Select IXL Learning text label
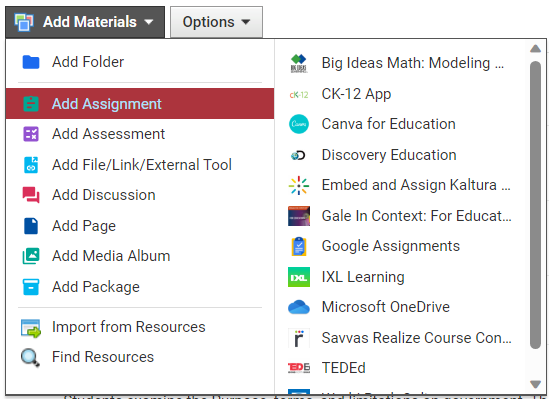Image resolution: width=549 pixels, height=399 pixels. pos(363,277)
